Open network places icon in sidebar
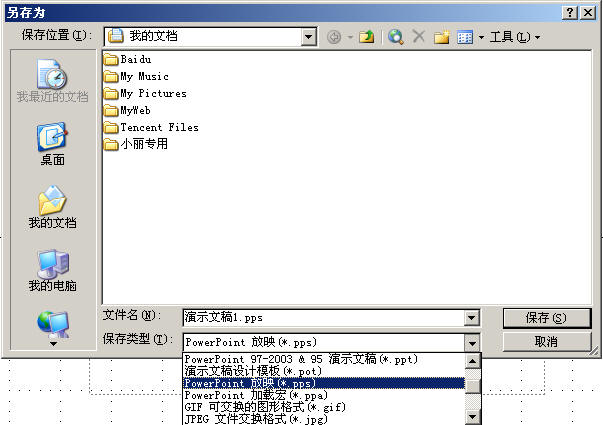 point(53,324)
